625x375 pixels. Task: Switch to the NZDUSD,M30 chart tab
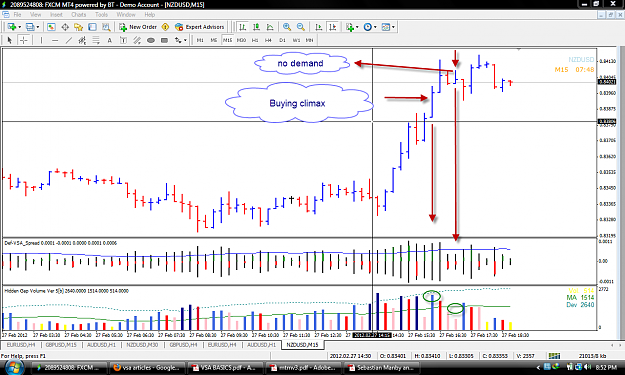click(142, 345)
